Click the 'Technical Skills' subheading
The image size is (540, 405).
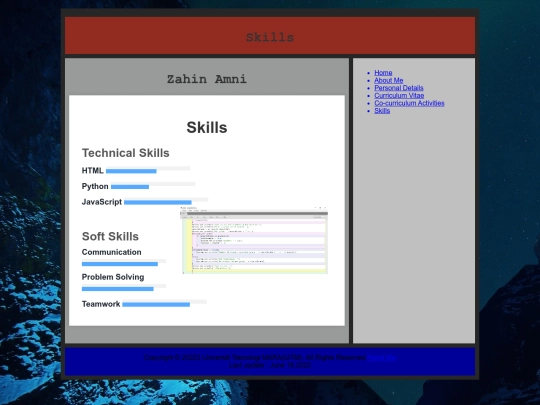(x=125, y=153)
